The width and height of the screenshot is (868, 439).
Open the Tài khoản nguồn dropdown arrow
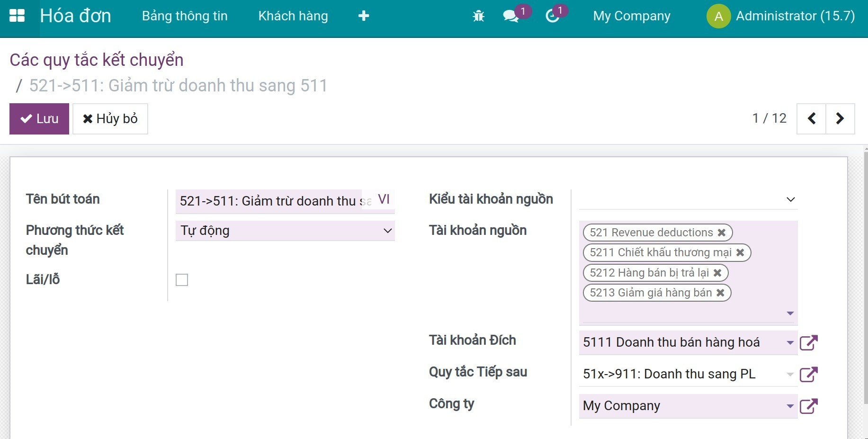(790, 313)
